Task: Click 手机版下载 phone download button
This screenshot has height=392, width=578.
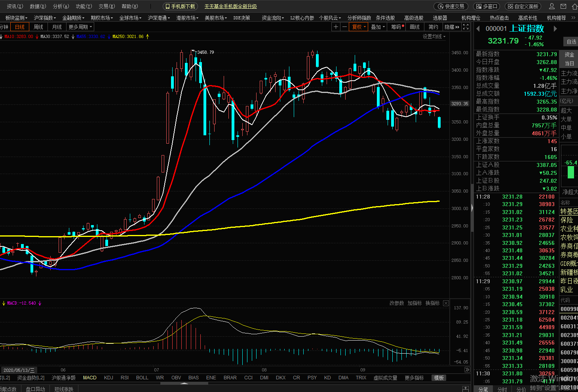Action: 180,6
